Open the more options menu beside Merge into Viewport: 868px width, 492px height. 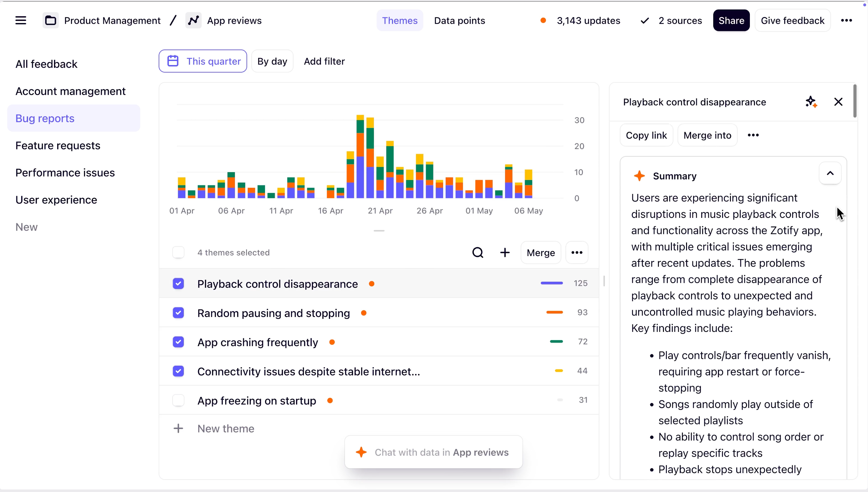coord(753,135)
